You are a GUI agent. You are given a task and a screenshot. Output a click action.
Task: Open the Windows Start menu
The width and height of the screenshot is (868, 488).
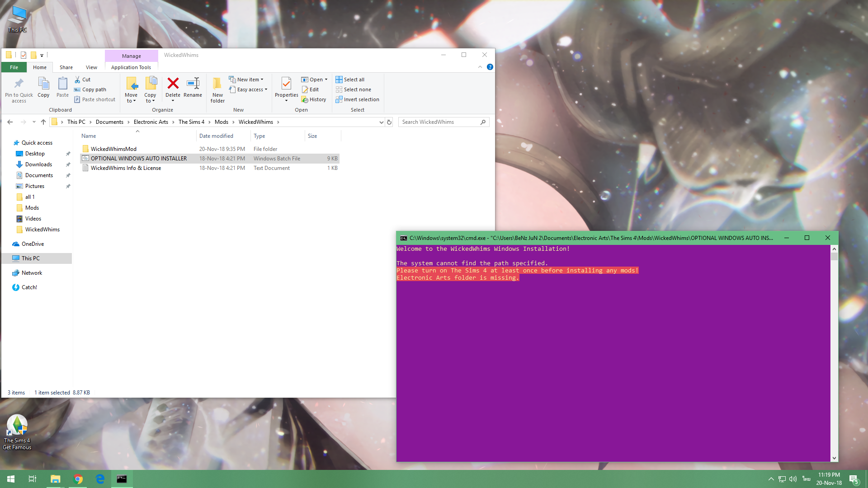click(11, 479)
